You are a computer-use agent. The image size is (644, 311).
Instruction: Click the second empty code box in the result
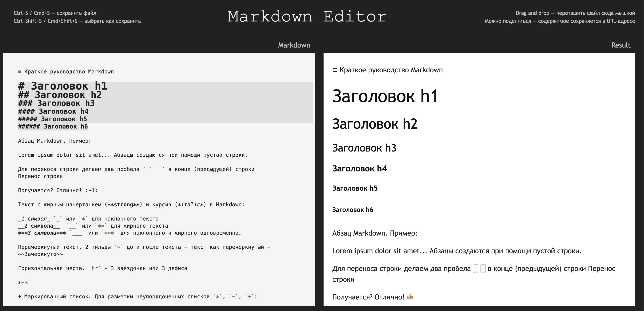[x=483, y=269]
